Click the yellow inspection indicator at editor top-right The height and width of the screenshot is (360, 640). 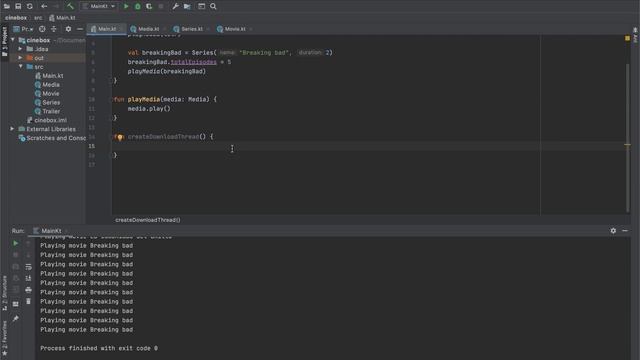tap(627, 38)
